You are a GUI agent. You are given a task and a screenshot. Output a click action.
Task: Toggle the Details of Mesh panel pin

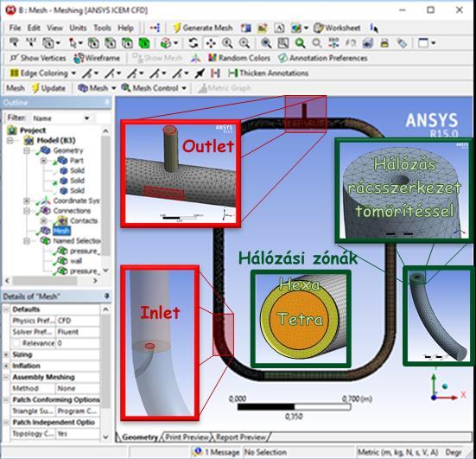point(107,296)
